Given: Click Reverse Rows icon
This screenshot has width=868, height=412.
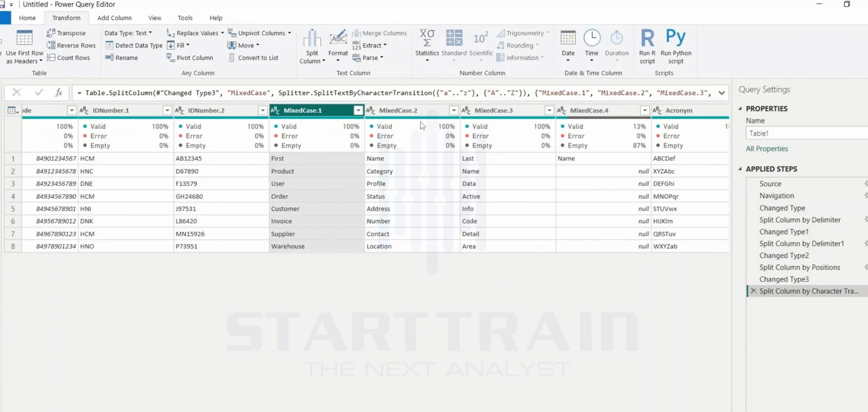Looking at the screenshot, I should point(51,45).
